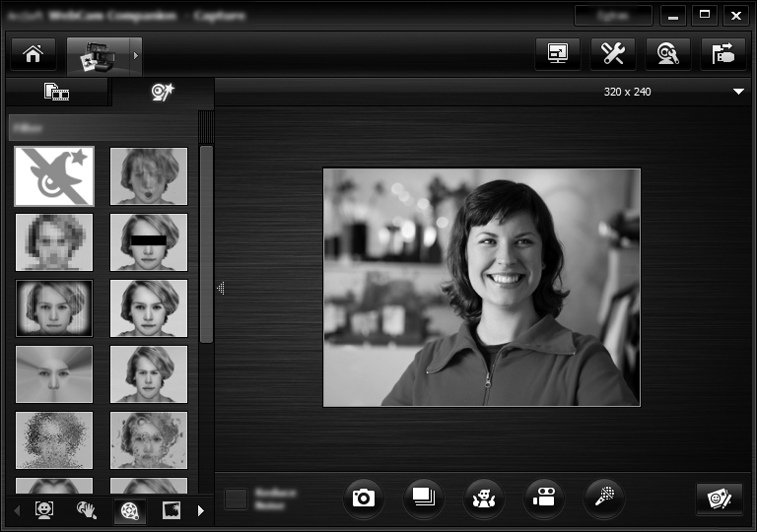Screen dimensions: 757x532
Task: Open the monitor display mode icon
Action: click(x=558, y=54)
